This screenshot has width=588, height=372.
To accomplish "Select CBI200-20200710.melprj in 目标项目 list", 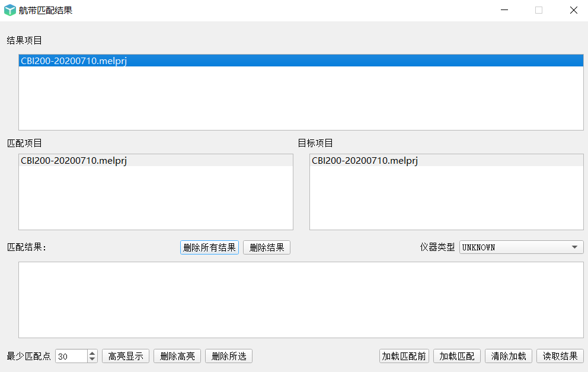I will pos(446,160).
